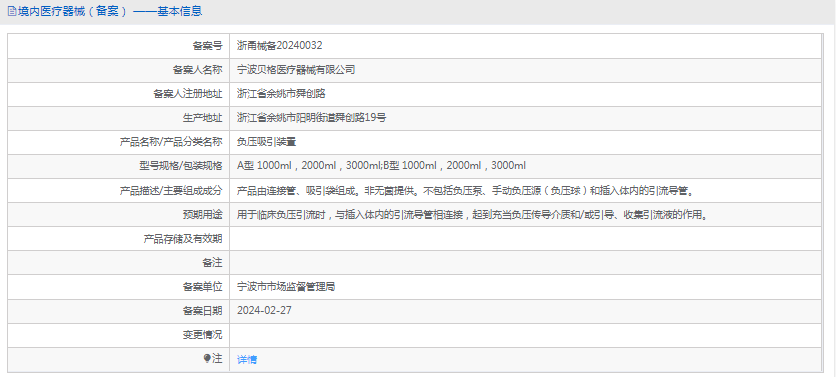Screen dimensions: 836x377
Task: Click the 备案号 label
Action: 207,46
